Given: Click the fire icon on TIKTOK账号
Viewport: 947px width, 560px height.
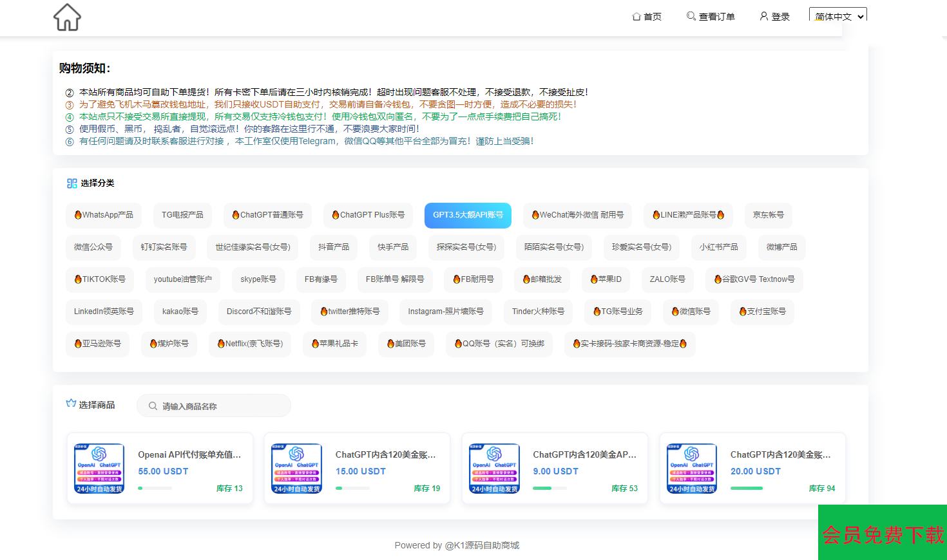Looking at the screenshot, I should coord(78,279).
